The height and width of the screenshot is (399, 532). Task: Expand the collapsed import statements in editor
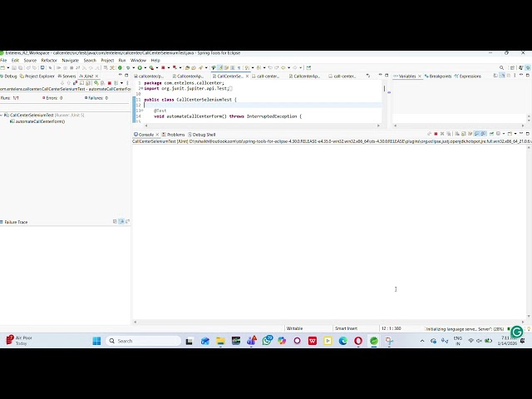click(140, 88)
